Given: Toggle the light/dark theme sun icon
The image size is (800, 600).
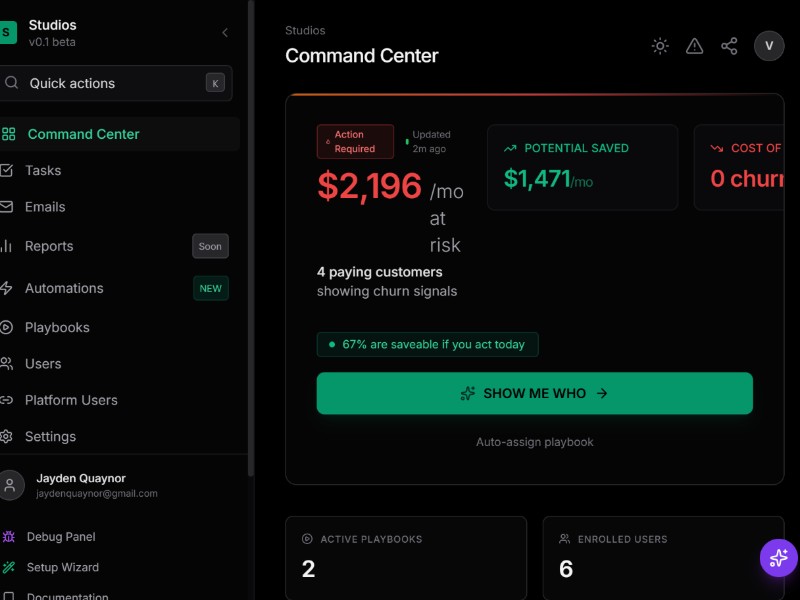Looking at the screenshot, I should point(660,46).
